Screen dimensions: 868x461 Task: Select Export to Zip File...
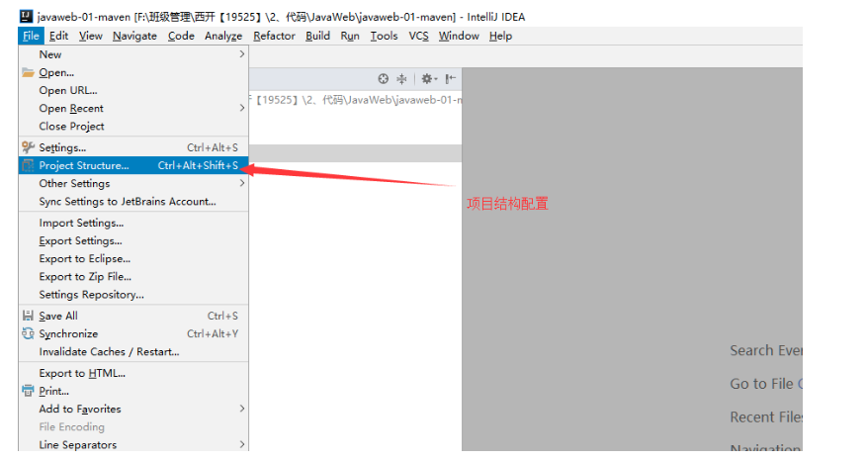coord(133,276)
